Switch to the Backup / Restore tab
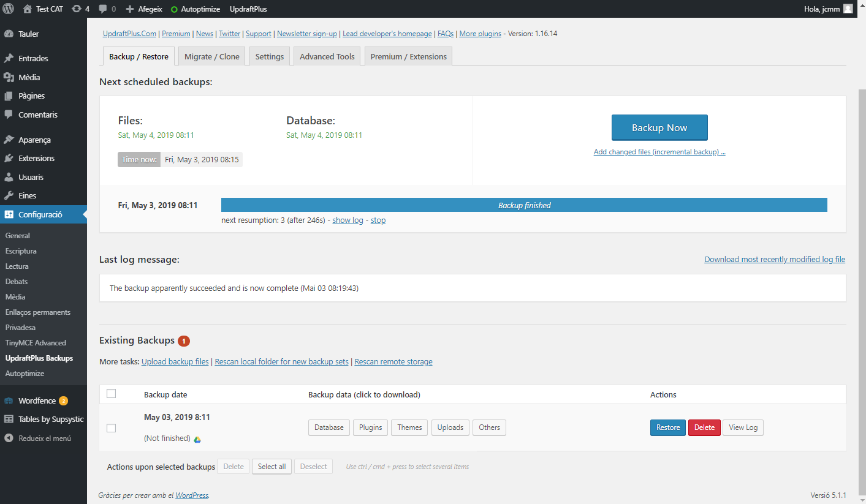The image size is (866, 504). pyautogui.click(x=139, y=56)
